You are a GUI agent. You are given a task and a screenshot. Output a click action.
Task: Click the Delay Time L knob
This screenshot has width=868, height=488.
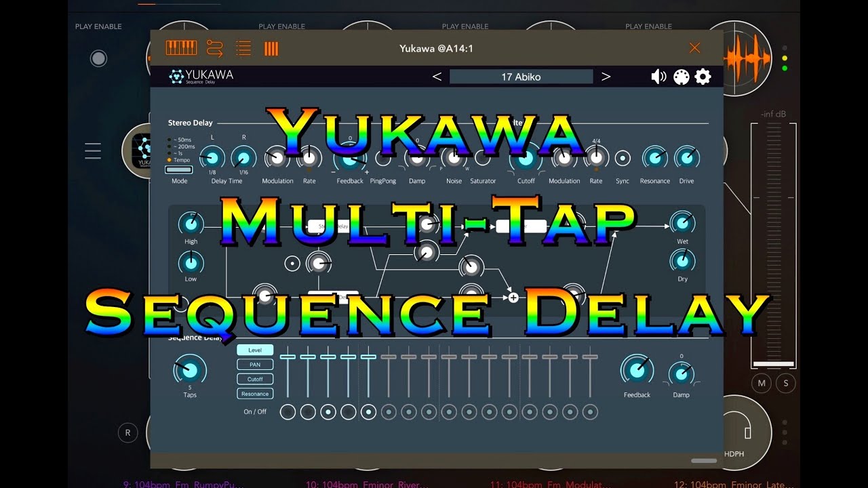point(213,159)
